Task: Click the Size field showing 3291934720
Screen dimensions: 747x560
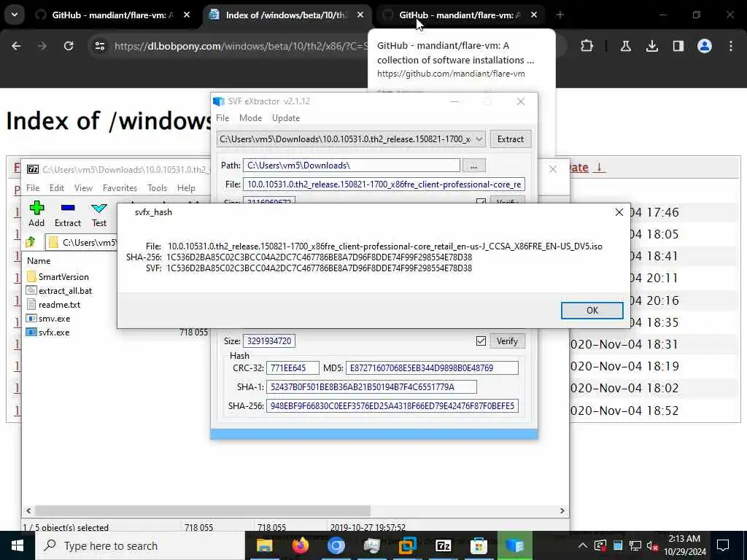Action: pos(269,341)
